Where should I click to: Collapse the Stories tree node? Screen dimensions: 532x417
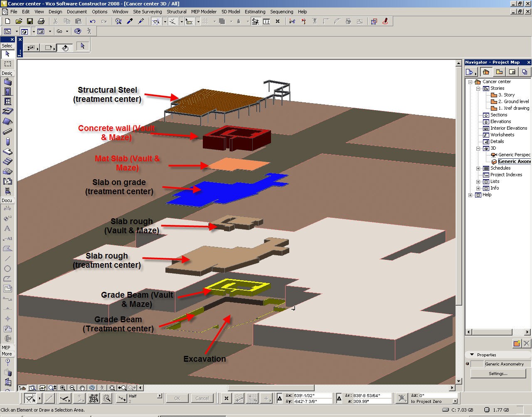(478, 89)
